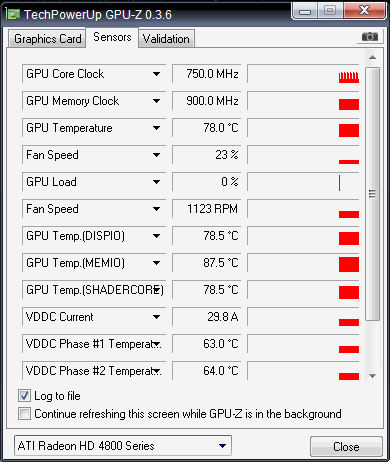Open ATI Radeon HD 4800 Series selector
Image resolution: width=390 pixels, height=462 pixels.
pyautogui.click(x=123, y=446)
